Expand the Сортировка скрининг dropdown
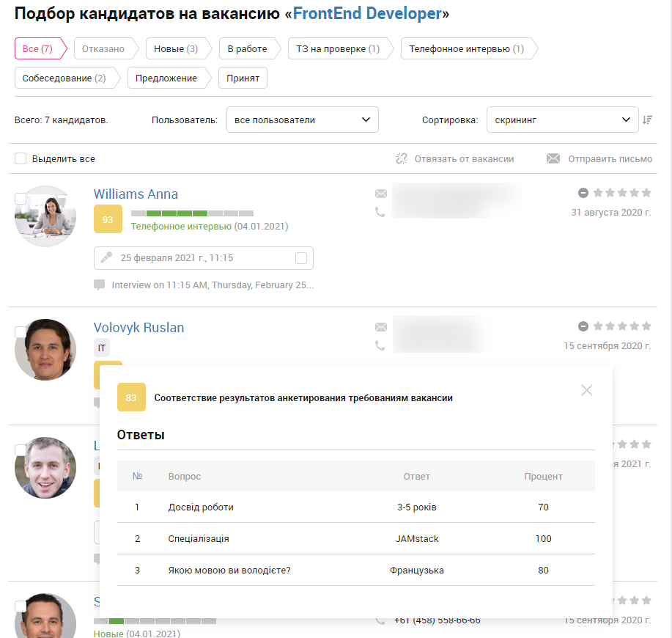 (x=562, y=120)
